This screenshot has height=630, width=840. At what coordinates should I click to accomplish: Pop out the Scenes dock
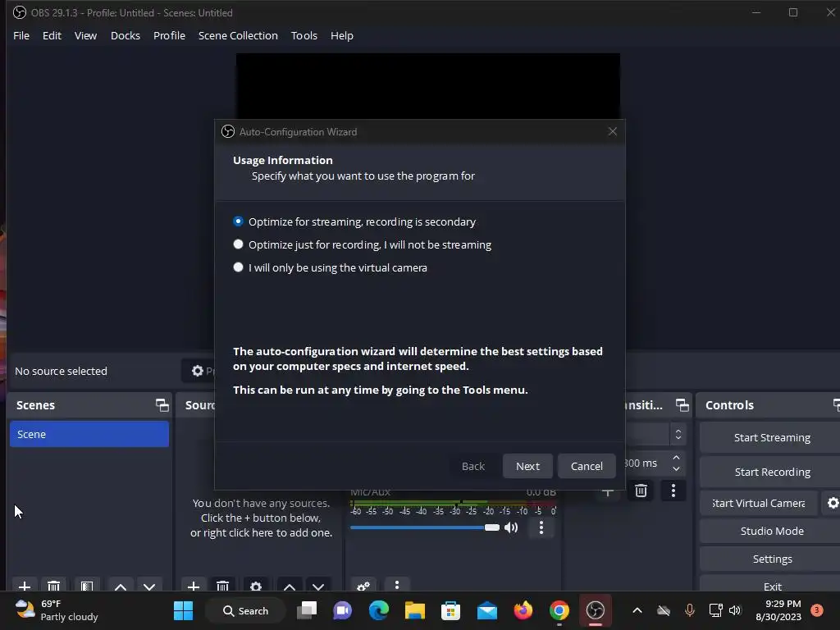coord(162,405)
